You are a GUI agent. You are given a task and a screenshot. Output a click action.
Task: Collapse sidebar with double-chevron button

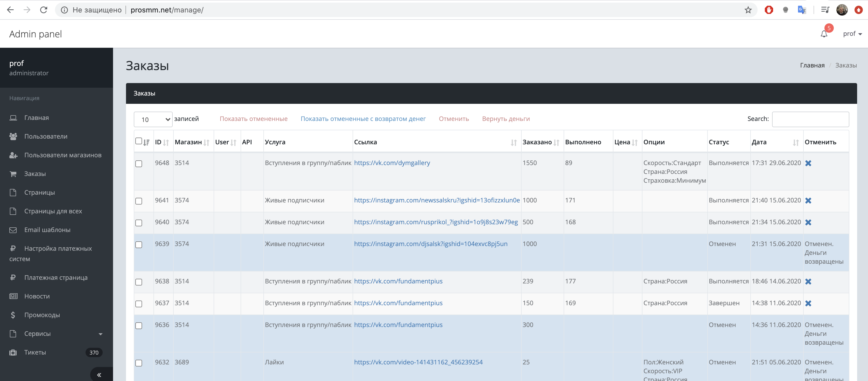coord(99,375)
